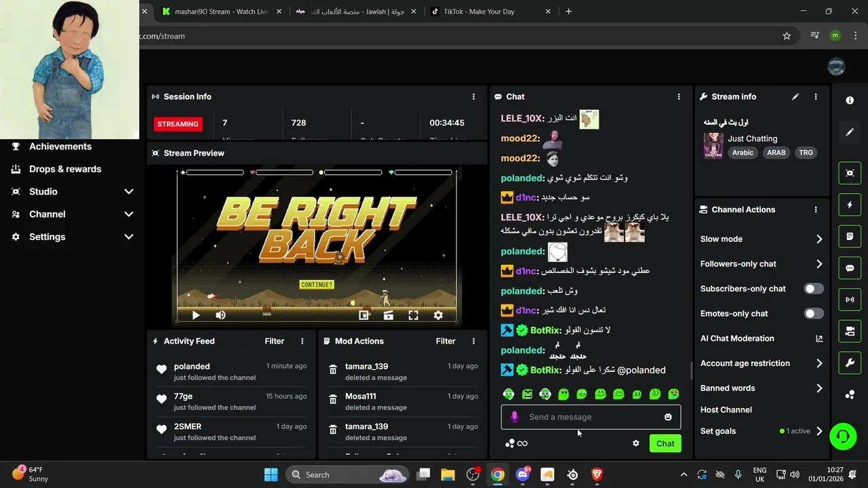Screen dimensions: 868x488
Task: Open Mod Actions Filter dropdown
Action: click(x=446, y=342)
